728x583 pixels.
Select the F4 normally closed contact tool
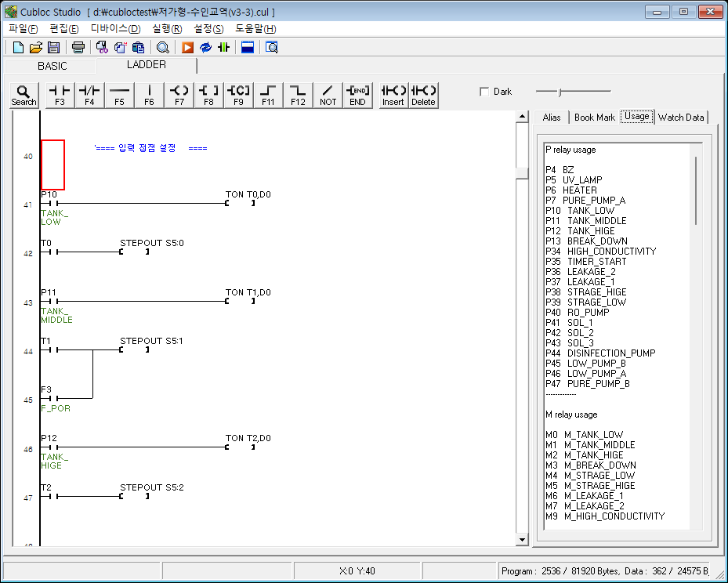tap(89, 95)
